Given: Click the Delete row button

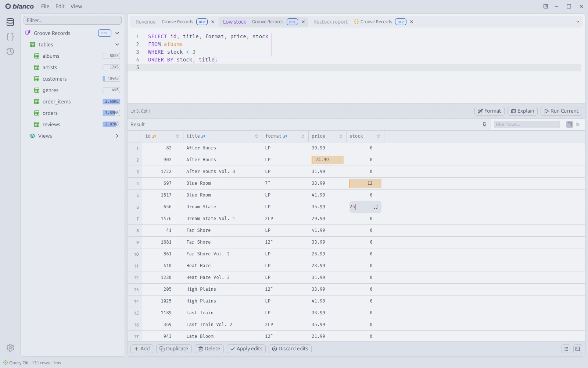Looking at the screenshot, I should click(x=209, y=349).
